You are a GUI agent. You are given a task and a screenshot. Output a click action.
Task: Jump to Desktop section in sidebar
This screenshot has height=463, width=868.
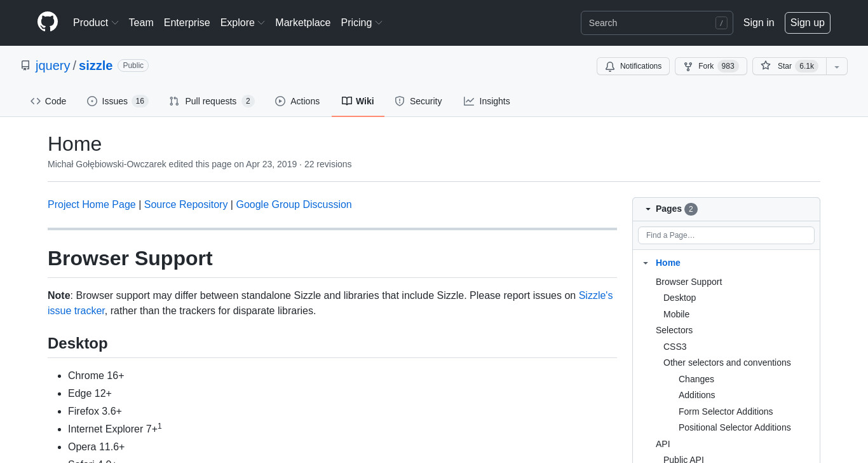(679, 298)
